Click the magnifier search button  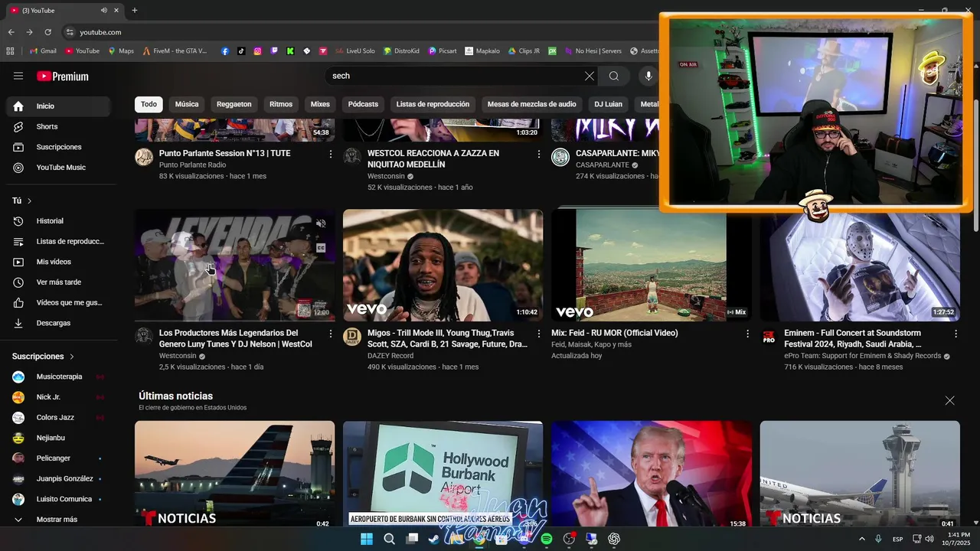pyautogui.click(x=614, y=76)
